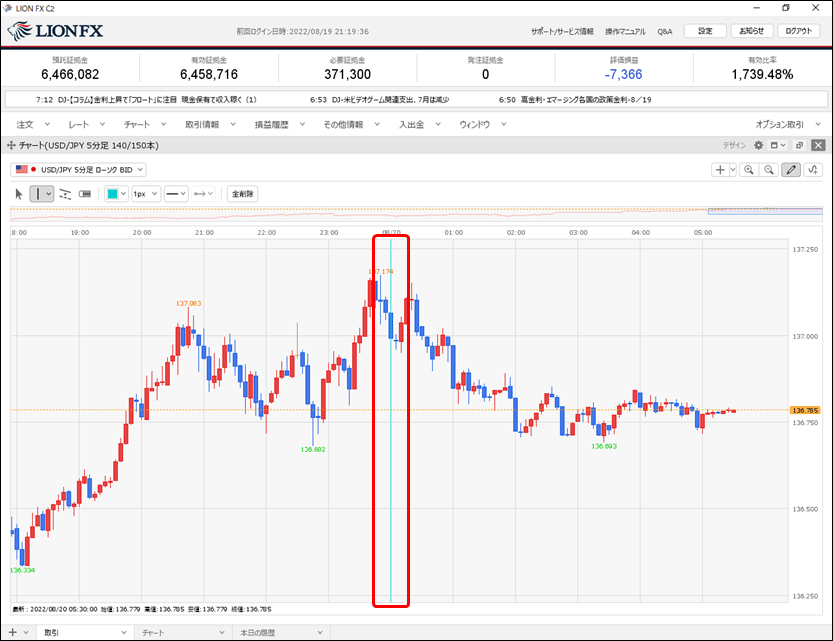Click the お知らせ button
Screen dimensions: 833x641
pyautogui.click(x=751, y=31)
